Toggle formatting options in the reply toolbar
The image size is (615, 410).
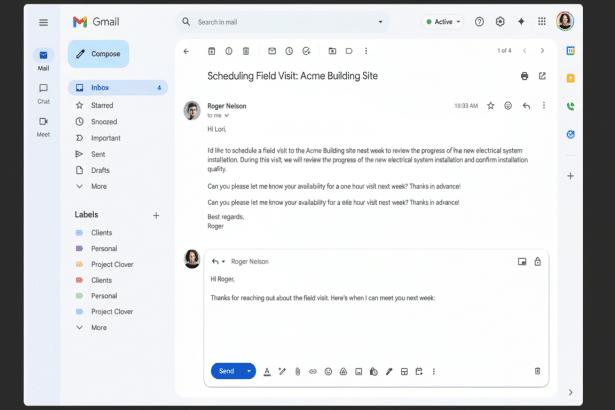pyautogui.click(x=267, y=372)
